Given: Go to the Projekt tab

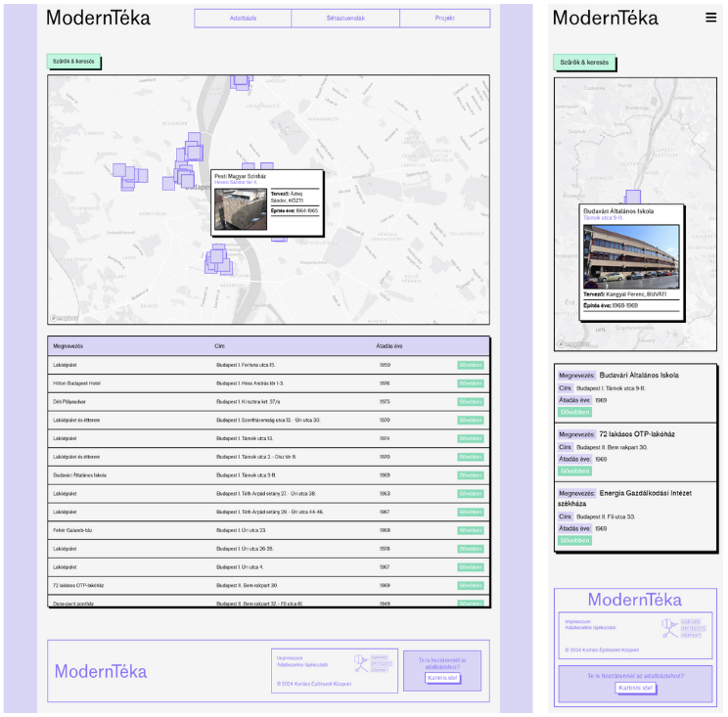Looking at the screenshot, I should click(x=445, y=19).
